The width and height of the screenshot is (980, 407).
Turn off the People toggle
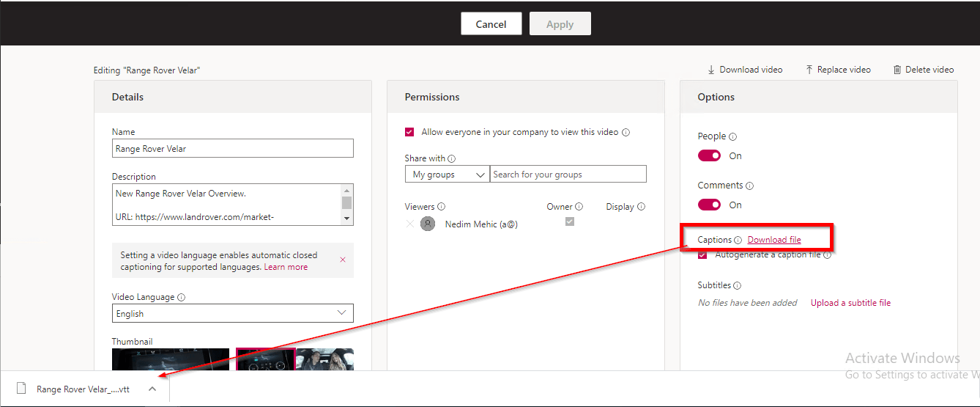tap(709, 155)
